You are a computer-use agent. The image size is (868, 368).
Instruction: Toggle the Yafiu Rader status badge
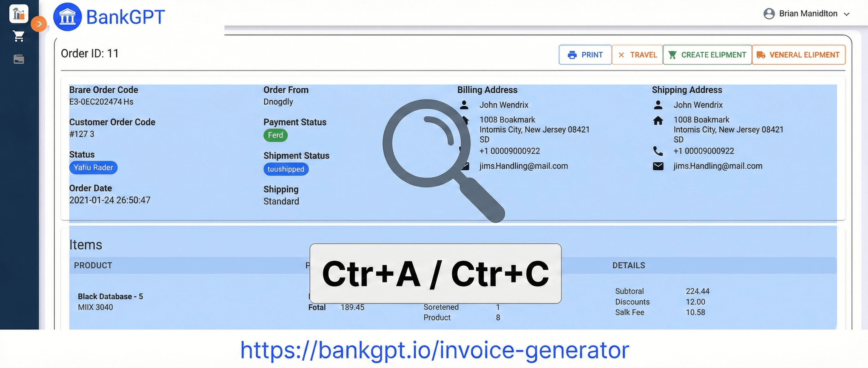point(93,167)
